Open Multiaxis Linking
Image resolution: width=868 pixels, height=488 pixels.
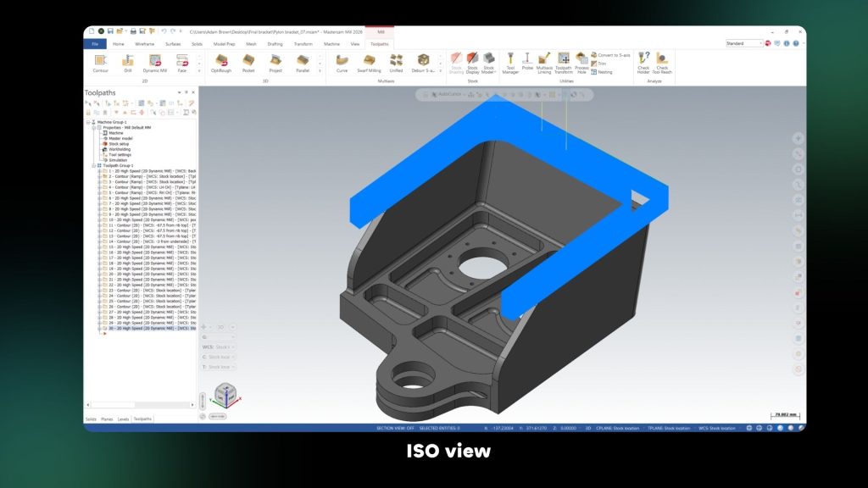click(544, 63)
